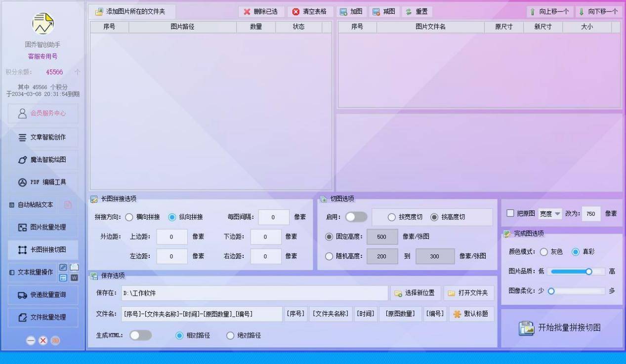Open 文章智能创作 in the sidebar
Image resolution: width=626 pixels, height=364 pixels.
pos(42,137)
